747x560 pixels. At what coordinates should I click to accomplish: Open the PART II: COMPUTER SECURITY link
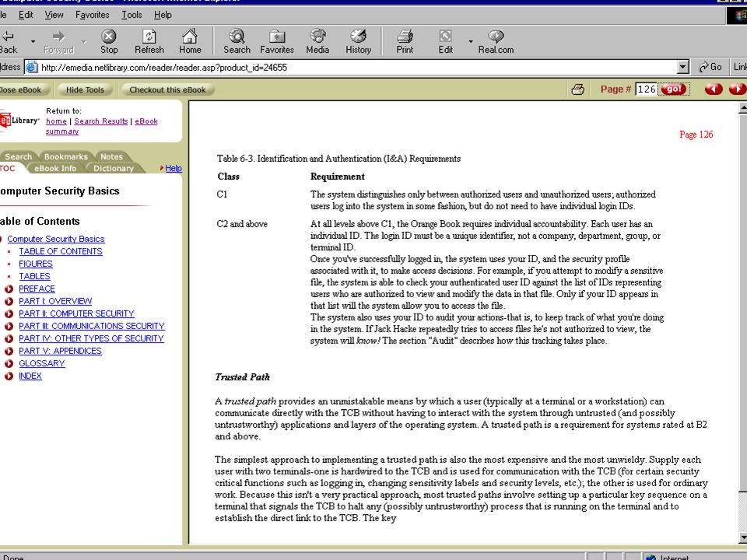tap(76, 313)
